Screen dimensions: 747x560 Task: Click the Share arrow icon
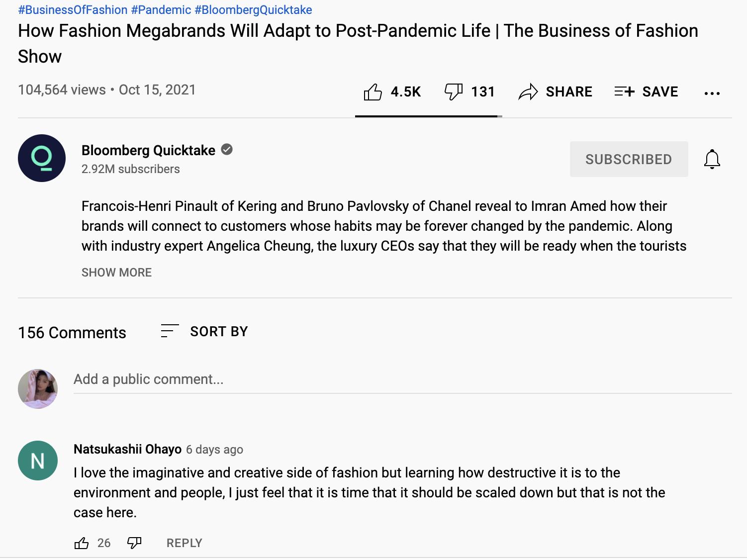(x=528, y=92)
